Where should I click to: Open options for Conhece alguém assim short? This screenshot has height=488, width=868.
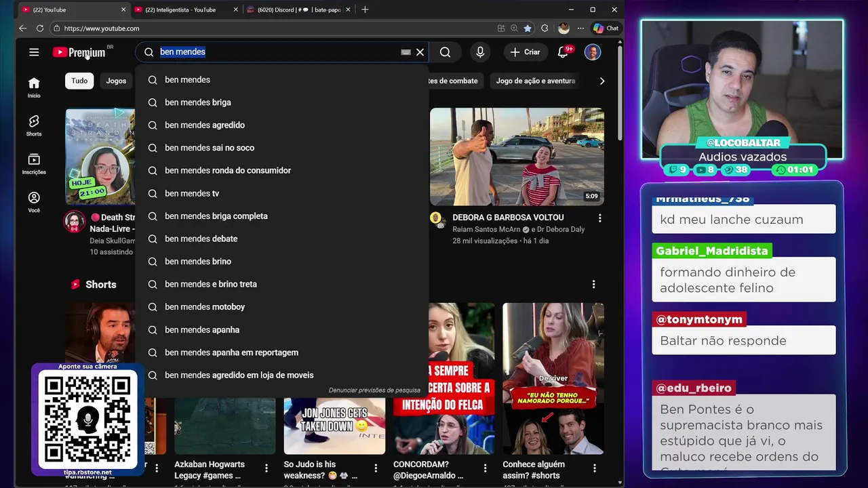(595, 468)
